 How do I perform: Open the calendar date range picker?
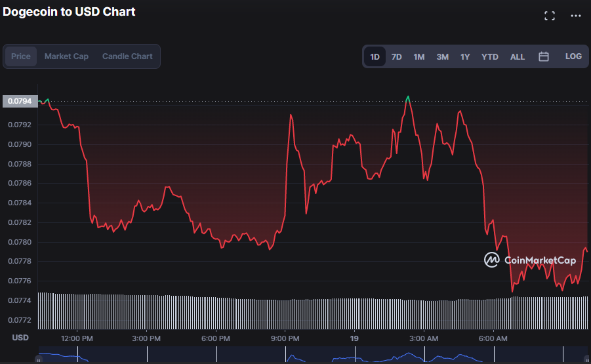click(544, 56)
